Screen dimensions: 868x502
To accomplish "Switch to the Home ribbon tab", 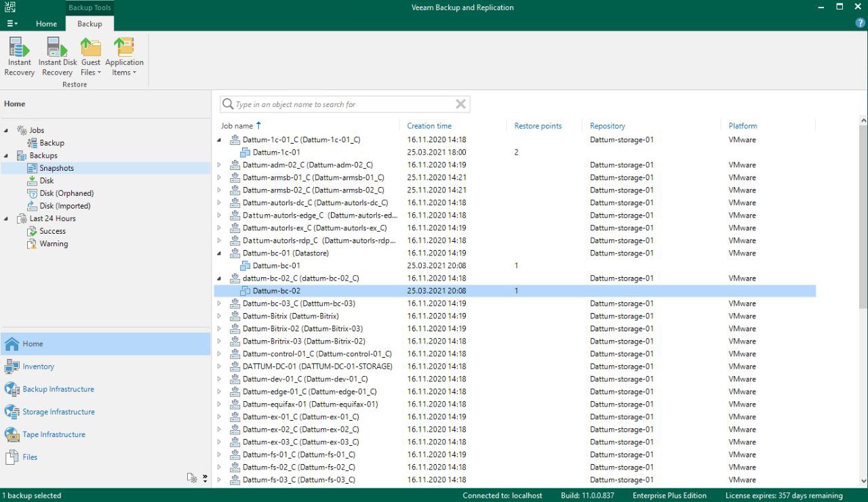I will 46,24.
